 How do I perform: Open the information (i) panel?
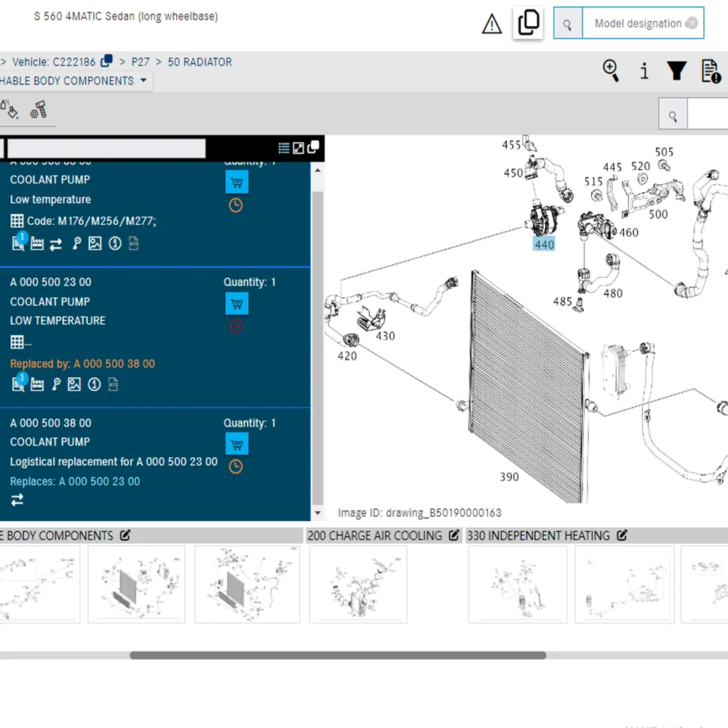644,71
